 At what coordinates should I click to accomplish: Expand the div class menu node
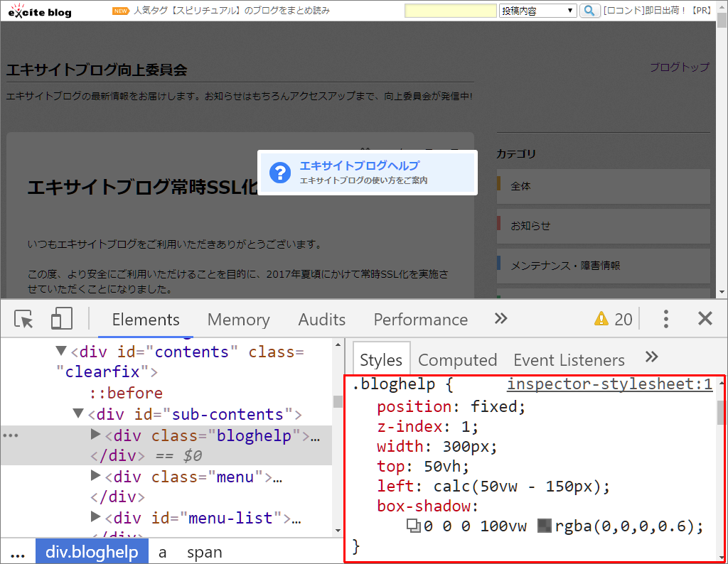[x=96, y=475]
